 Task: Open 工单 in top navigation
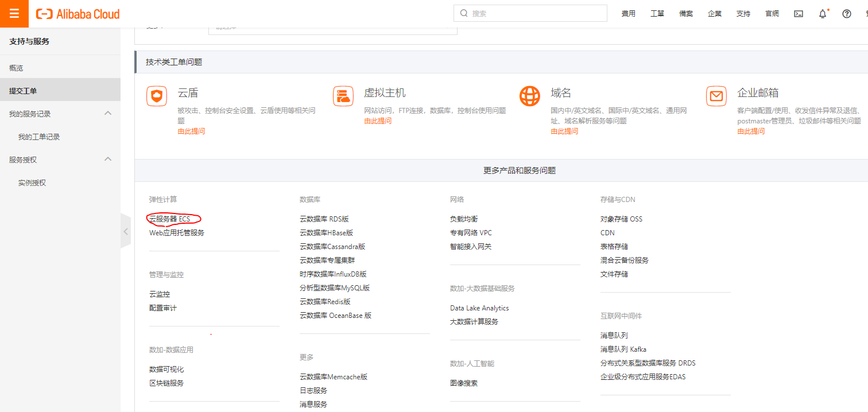pyautogui.click(x=657, y=14)
